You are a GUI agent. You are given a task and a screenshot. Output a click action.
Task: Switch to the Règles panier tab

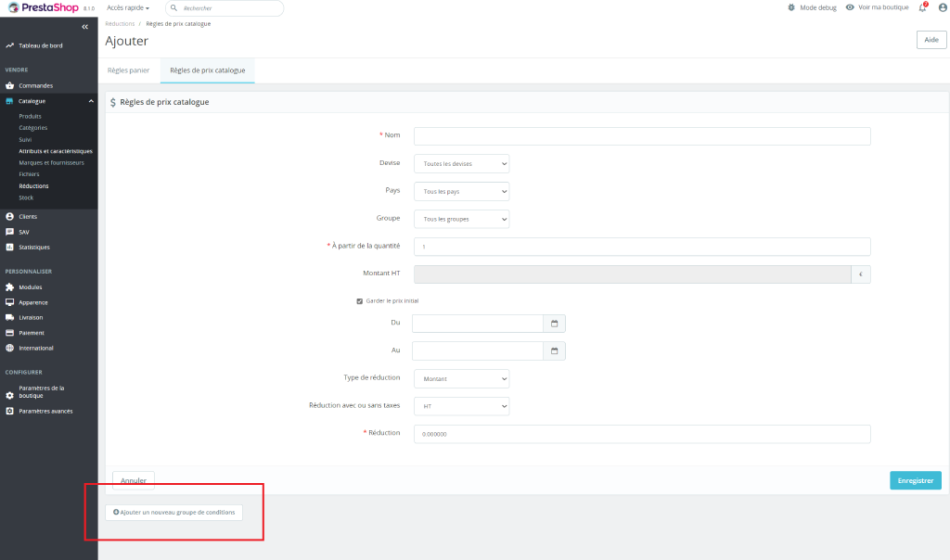pyautogui.click(x=128, y=70)
